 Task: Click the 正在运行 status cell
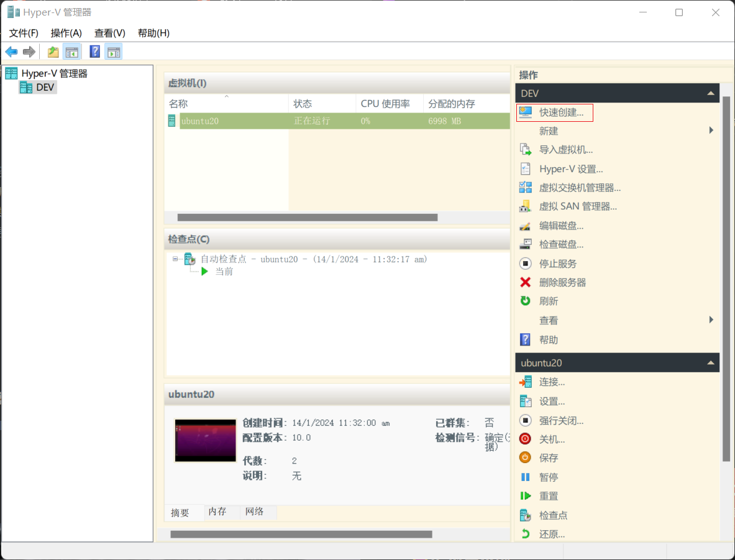pos(312,121)
